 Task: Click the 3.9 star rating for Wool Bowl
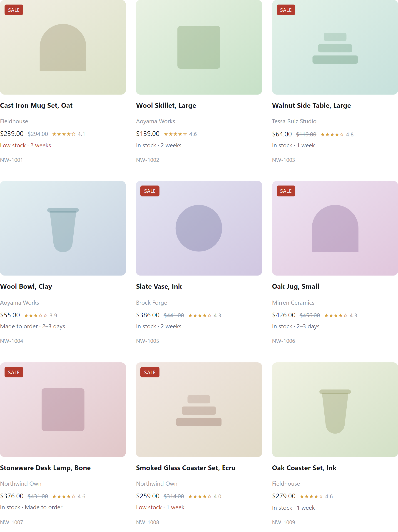[40, 316]
